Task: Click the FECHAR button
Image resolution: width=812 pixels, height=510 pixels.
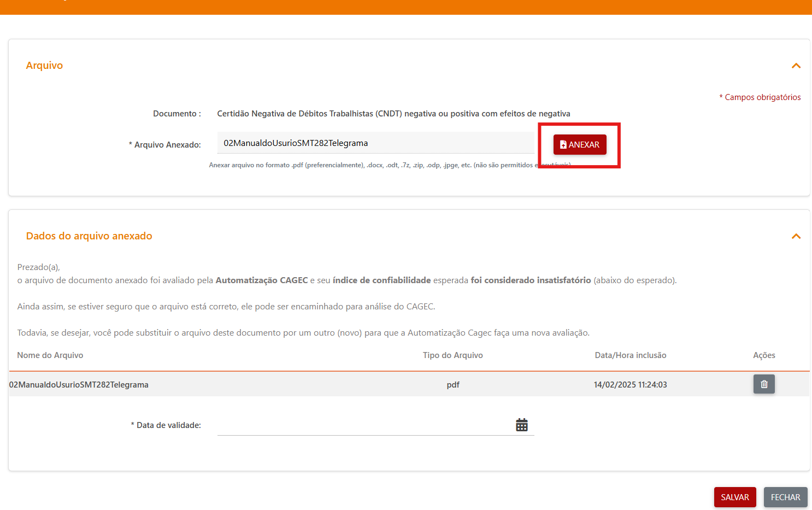Action: click(x=785, y=497)
